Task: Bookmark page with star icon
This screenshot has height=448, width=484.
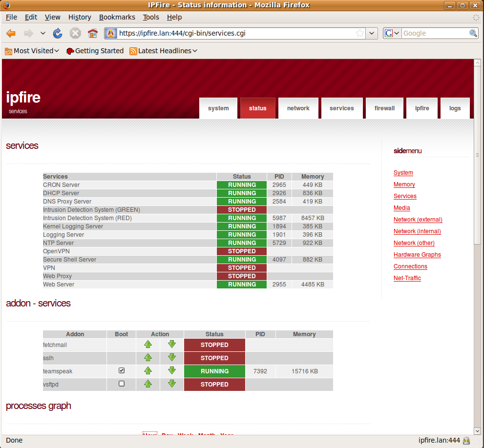Action: pyautogui.click(x=360, y=33)
